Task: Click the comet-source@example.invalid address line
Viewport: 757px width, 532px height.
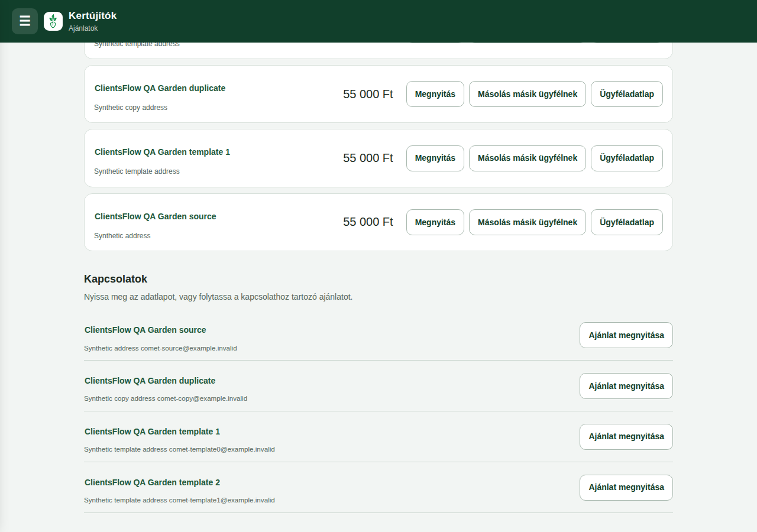Action: pyautogui.click(x=160, y=348)
